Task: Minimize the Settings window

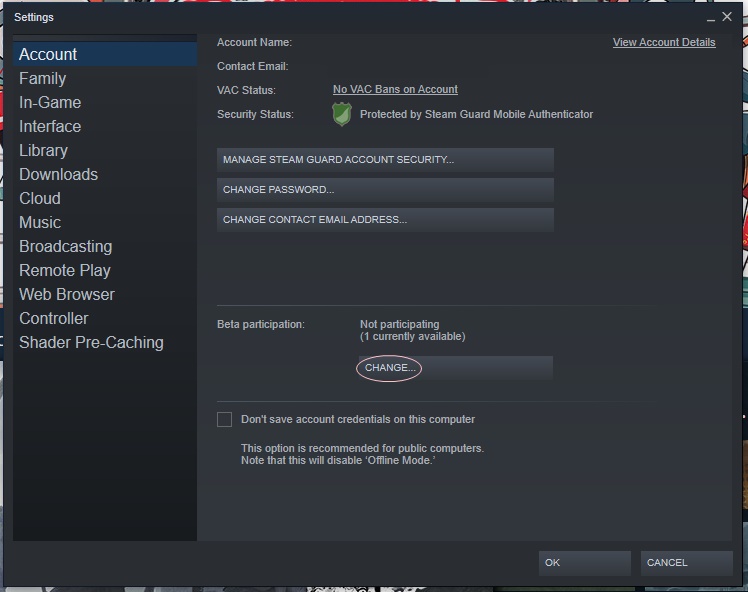Action: [x=711, y=18]
